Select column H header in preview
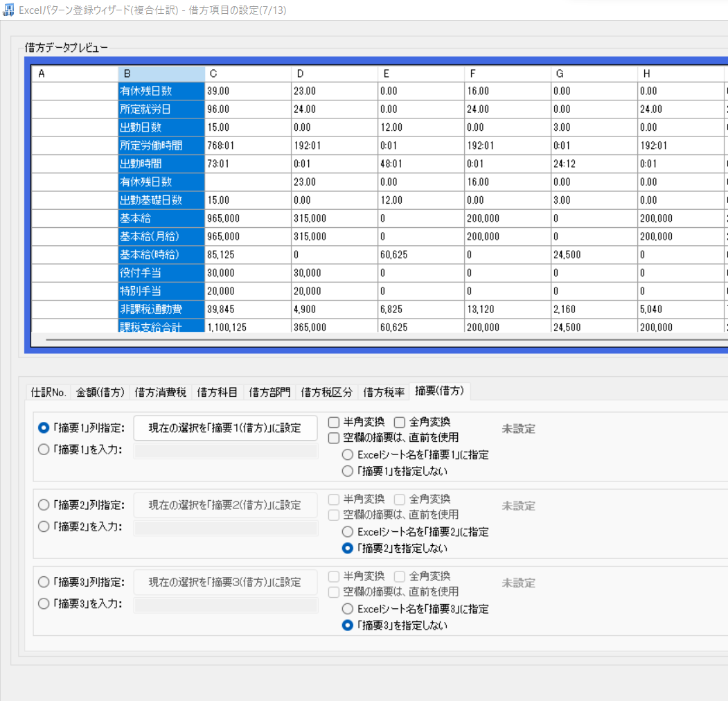 (681, 74)
